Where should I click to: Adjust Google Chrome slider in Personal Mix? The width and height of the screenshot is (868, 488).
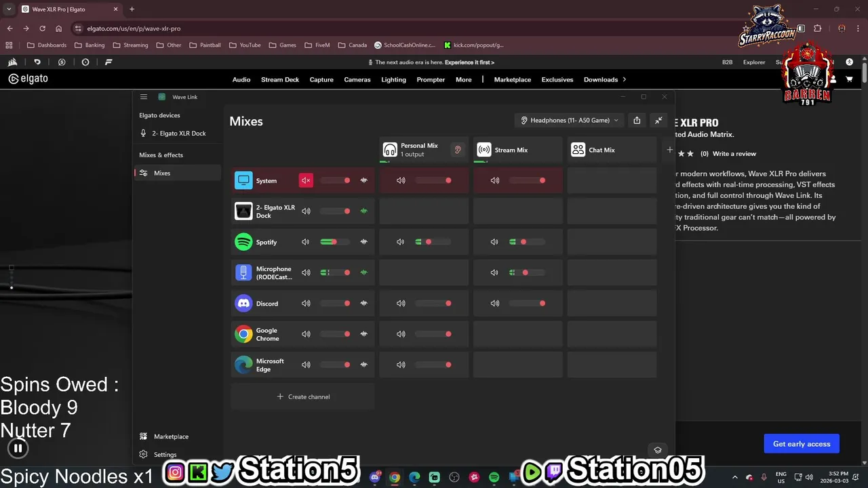pyautogui.click(x=433, y=334)
